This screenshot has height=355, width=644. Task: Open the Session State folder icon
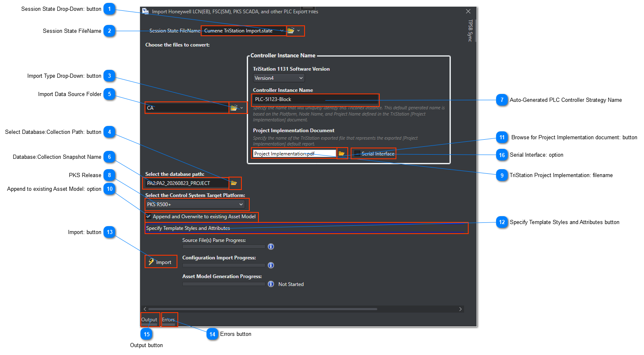pos(291,31)
